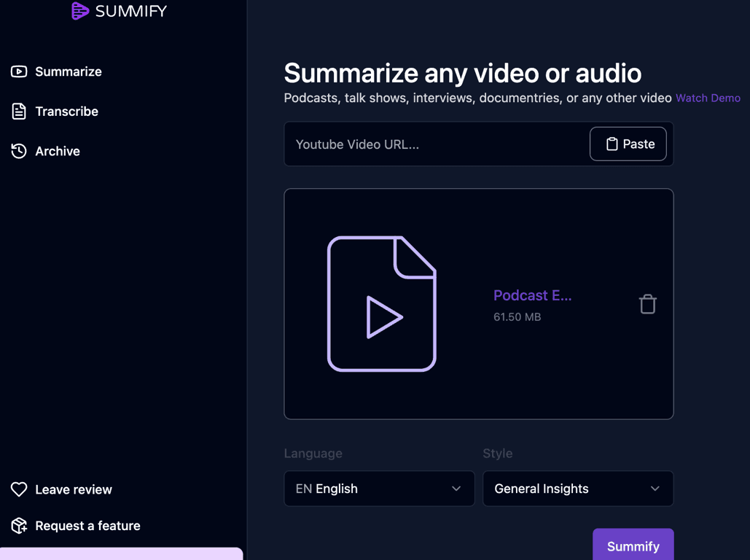Delete the uploaded file via trash icon
This screenshot has height=560, width=750.
pyautogui.click(x=647, y=303)
